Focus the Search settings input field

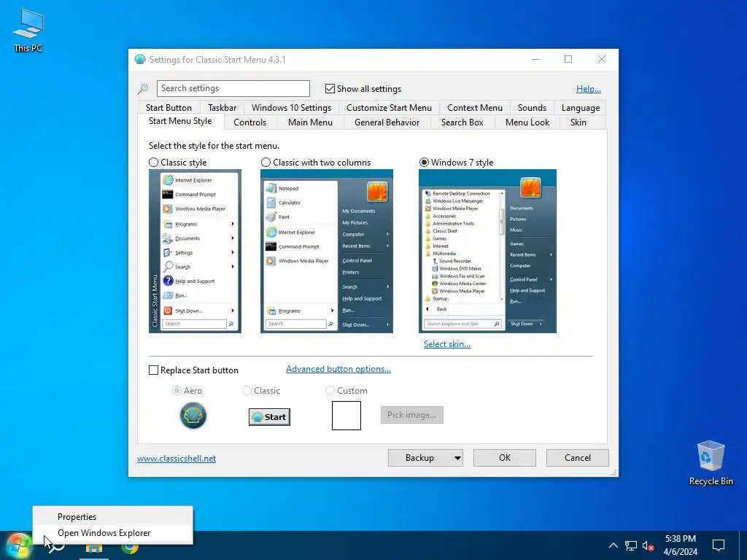click(233, 88)
